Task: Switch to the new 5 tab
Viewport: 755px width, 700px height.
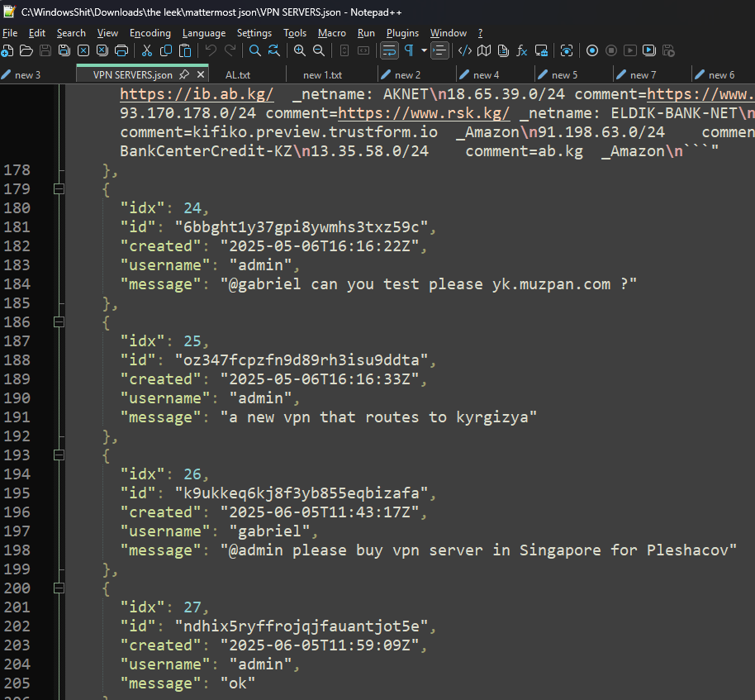Action: point(564,75)
